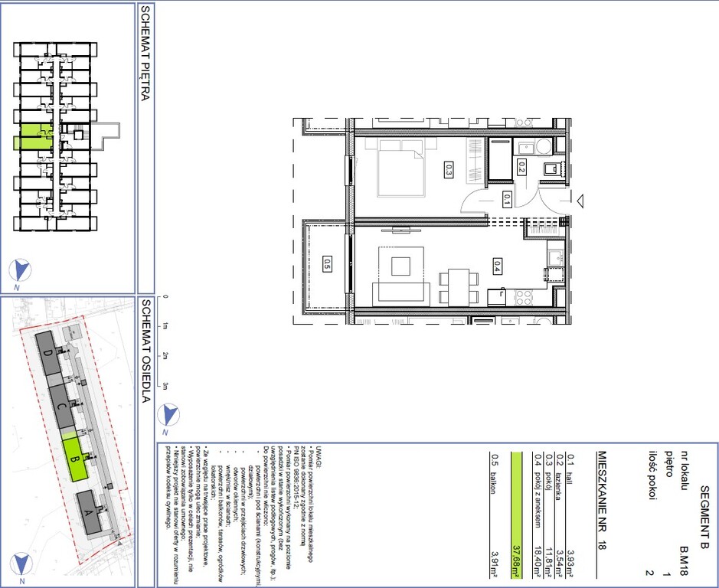Select the four-burner stove in the kitchenette
The image size is (719, 588).
pos(524,298)
